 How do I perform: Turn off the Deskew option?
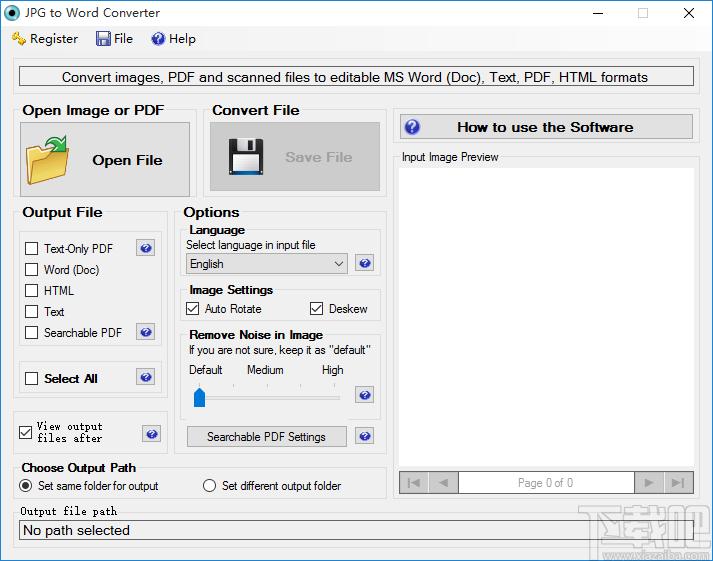pyautogui.click(x=316, y=309)
